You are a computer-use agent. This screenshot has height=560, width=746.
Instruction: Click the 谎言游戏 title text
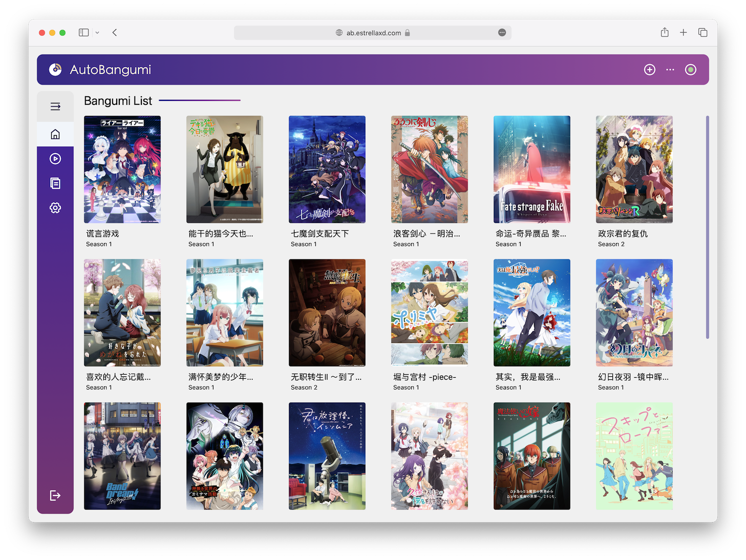click(x=102, y=233)
